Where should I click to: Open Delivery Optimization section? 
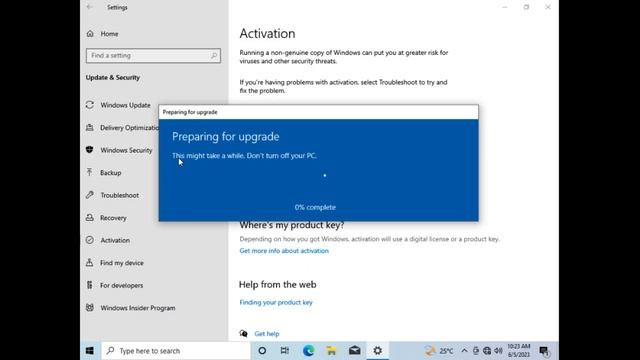point(129,128)
